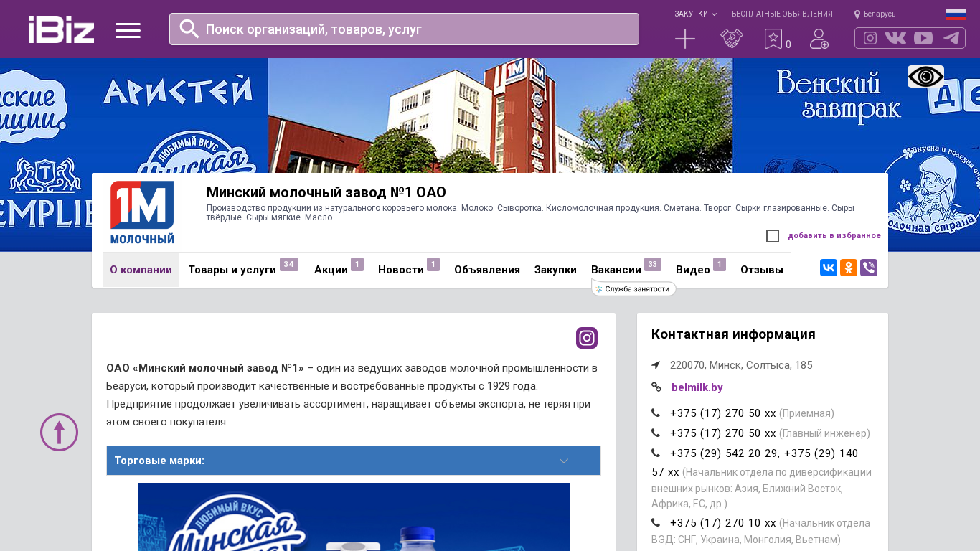
Task: Open the Отзывы tab
Action: [x=762, y=270]
